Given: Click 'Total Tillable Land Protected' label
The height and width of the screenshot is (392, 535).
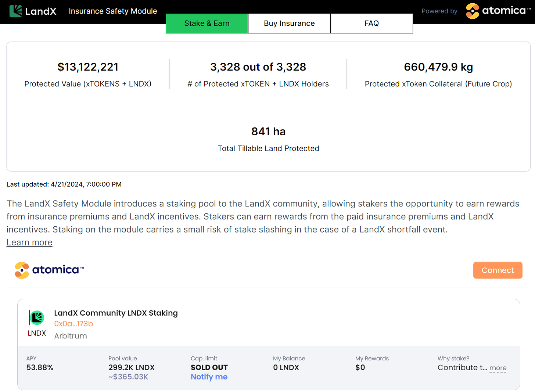Looking at the screenshot, I should [269, 148].
